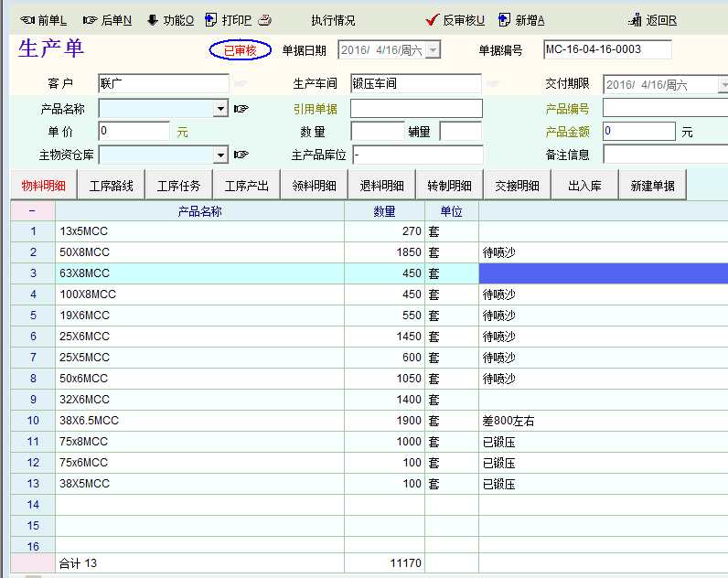The height and width of the screenshot is (578, 728).
Task: Switch to the 工序路线 tab
Action: [x=112, y=186]
